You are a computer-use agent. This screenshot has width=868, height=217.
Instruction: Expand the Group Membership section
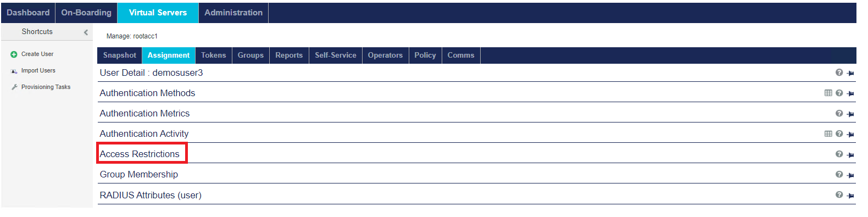(x=139, y=174)
